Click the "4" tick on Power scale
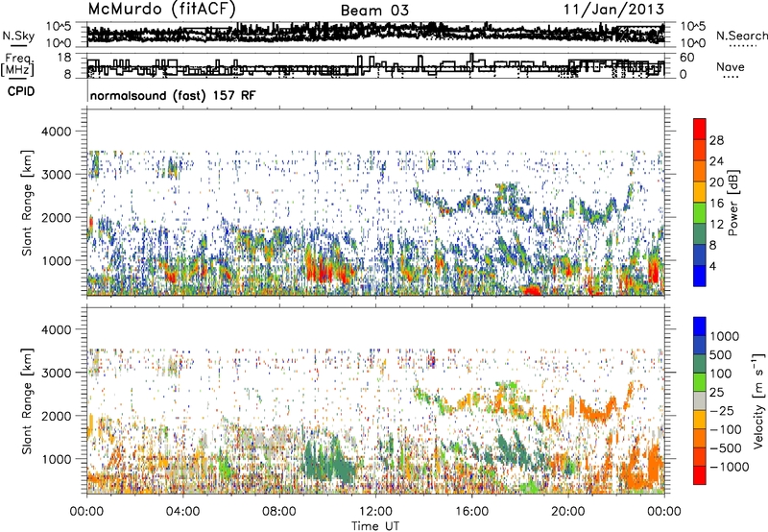The image size is (768, 532). [712, 266]
